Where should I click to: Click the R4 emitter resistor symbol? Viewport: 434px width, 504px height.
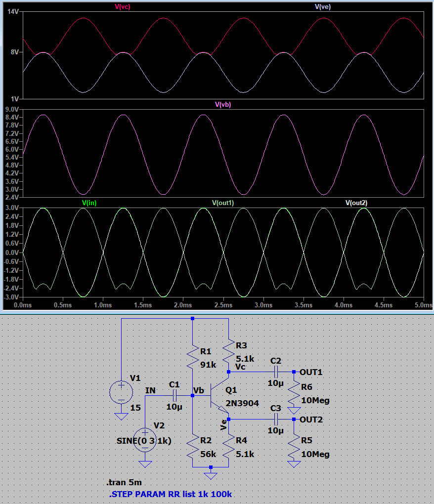228,447
